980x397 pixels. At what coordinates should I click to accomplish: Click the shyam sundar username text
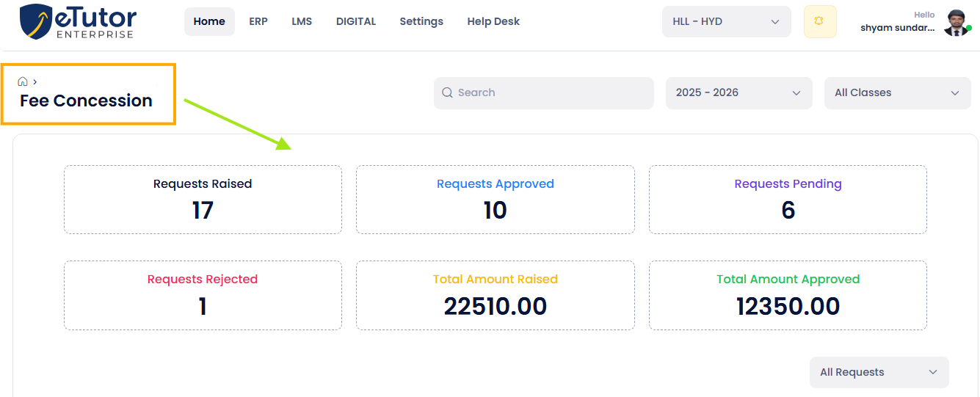click(898, 28)
